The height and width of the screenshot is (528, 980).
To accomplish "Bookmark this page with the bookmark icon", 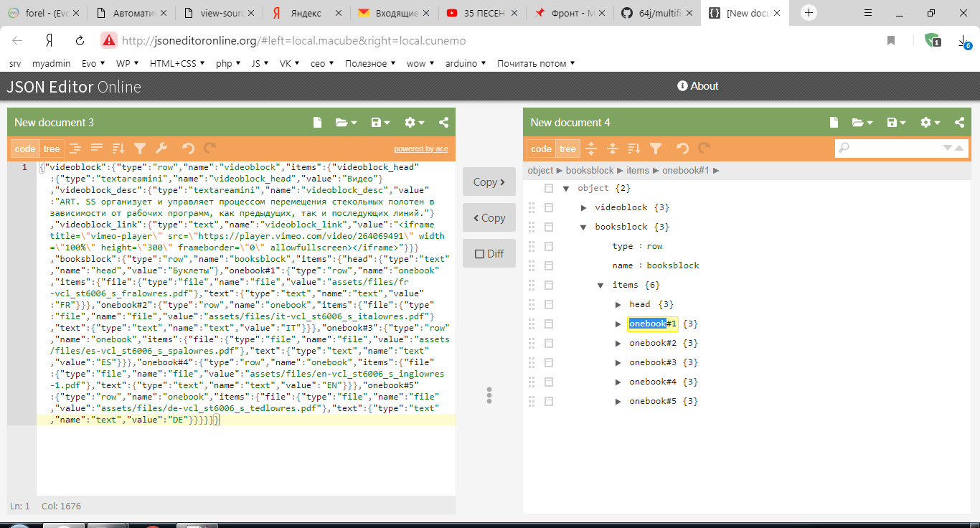I will [891, 41].
